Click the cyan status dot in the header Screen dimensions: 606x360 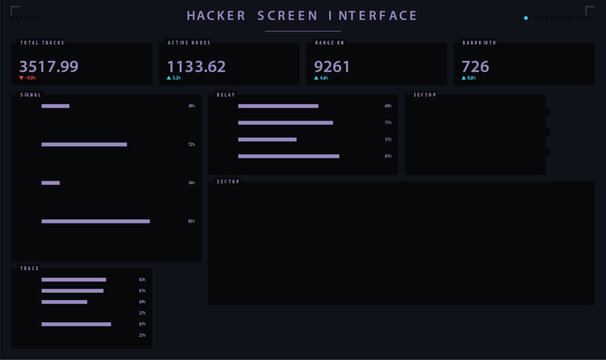[x=526, y=18]
